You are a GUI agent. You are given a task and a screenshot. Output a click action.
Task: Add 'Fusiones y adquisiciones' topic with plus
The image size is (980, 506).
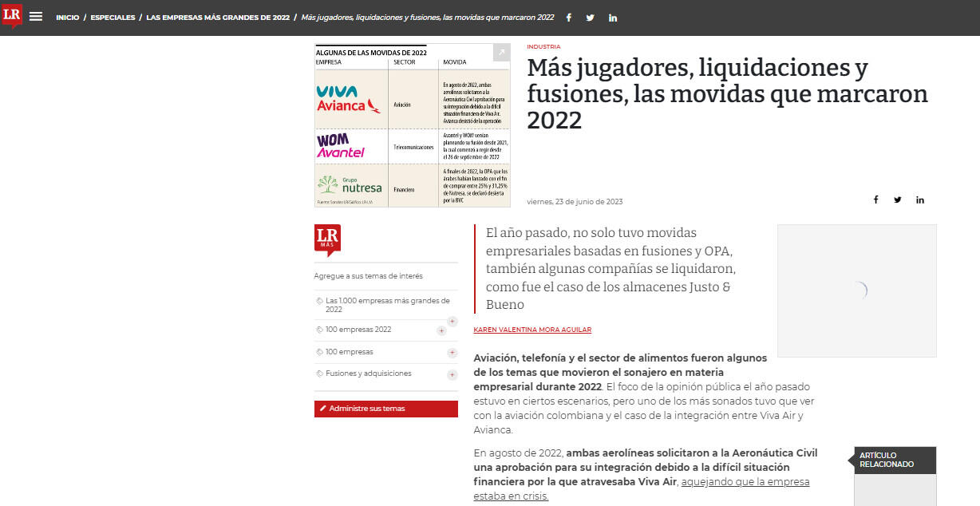tap(452, 374)
